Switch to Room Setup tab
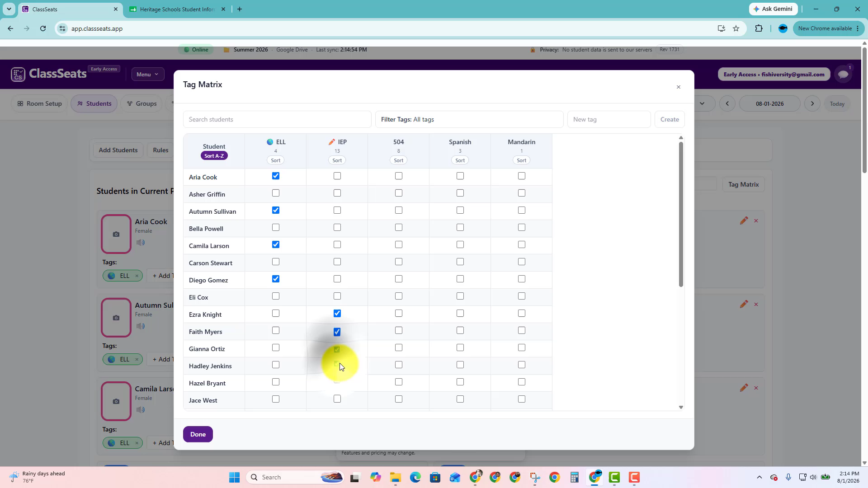This screenshot has height=488, width=868. [x=39, y=103]
